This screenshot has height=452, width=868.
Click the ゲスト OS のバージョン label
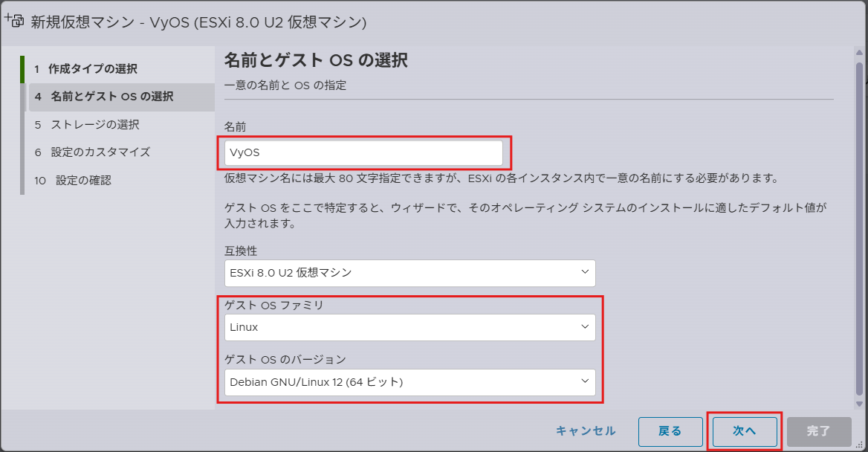[x=285, y=360]
